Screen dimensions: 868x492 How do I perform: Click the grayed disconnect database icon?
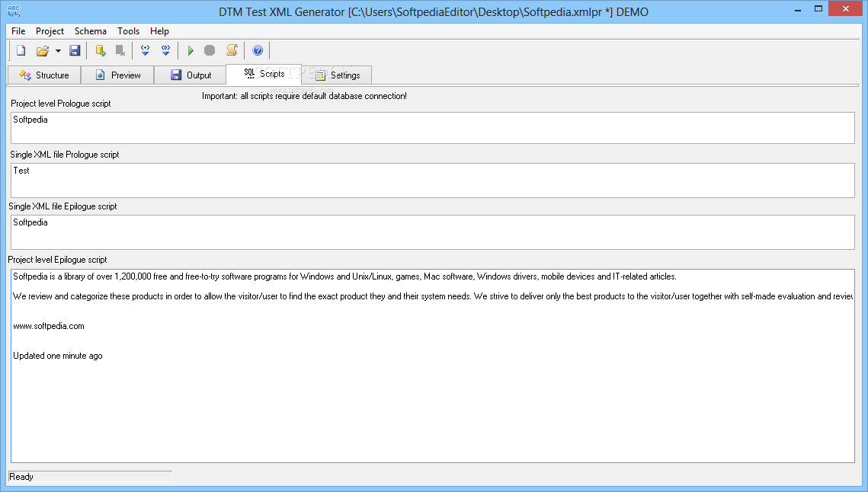pos(120,51)
